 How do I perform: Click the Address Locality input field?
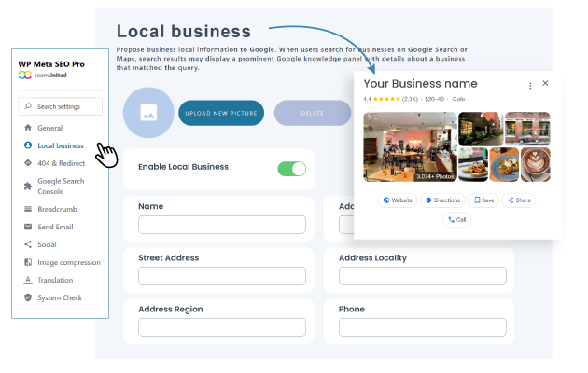point(423,276)
